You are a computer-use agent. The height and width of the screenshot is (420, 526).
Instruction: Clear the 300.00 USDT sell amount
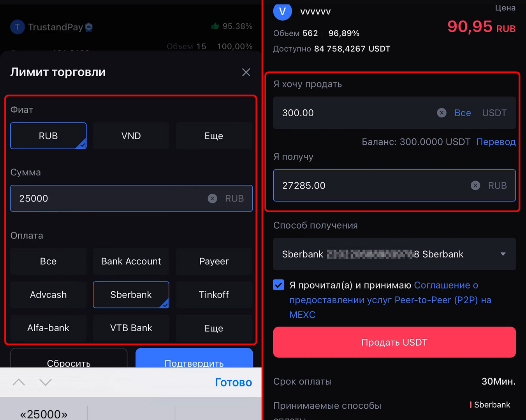442,113
